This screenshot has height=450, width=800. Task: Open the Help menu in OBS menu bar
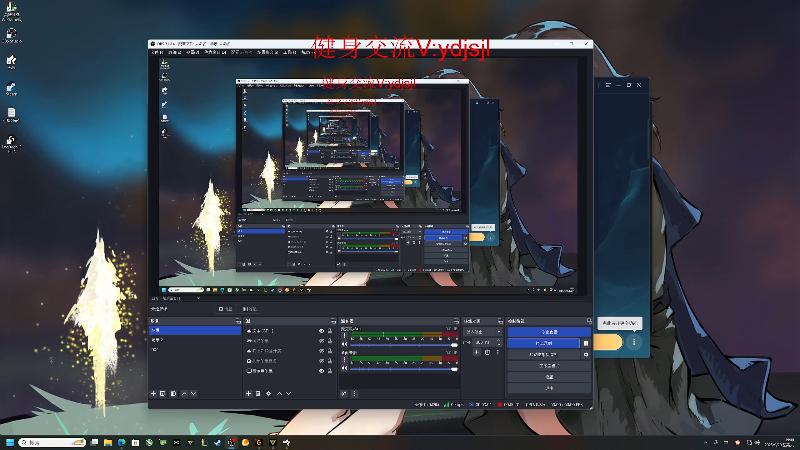[x=306, y=52]
